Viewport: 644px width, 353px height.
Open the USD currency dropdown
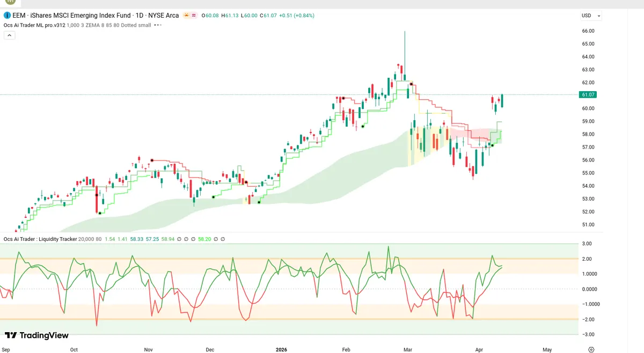591,16
